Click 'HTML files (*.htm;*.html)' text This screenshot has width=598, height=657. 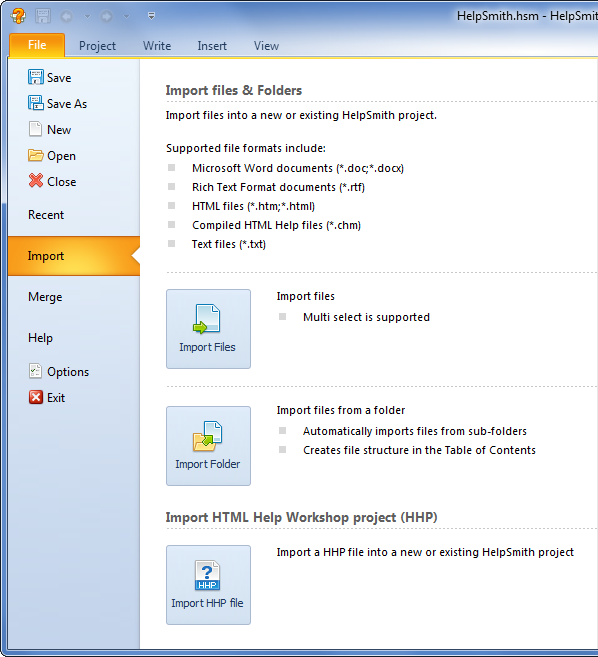click(x=254, y=207)
